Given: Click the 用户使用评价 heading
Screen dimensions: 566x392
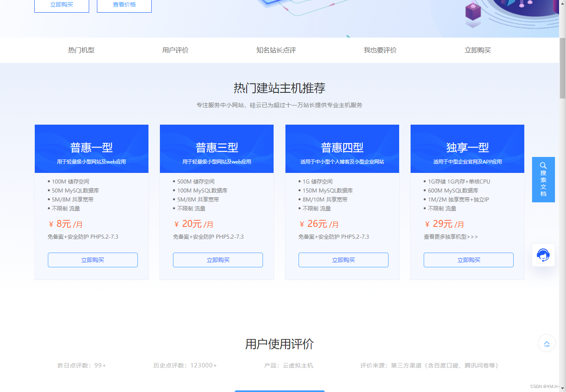Looking at the screenshot, I should tap(280, 344).
